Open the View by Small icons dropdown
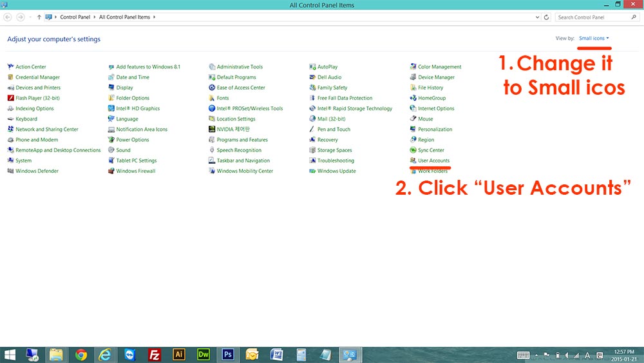644x363 pixels. pyautogui.click(x=594, y=38)
